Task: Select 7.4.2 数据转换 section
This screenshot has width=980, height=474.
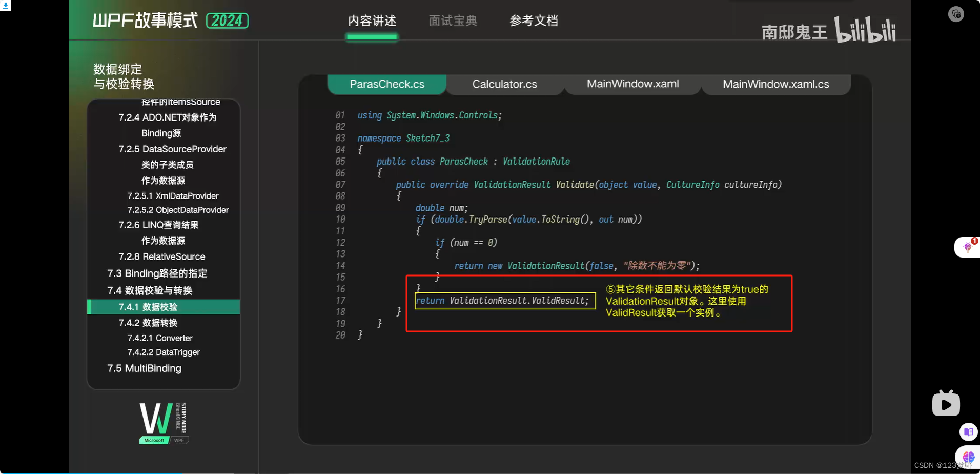Action: (148, 323)
